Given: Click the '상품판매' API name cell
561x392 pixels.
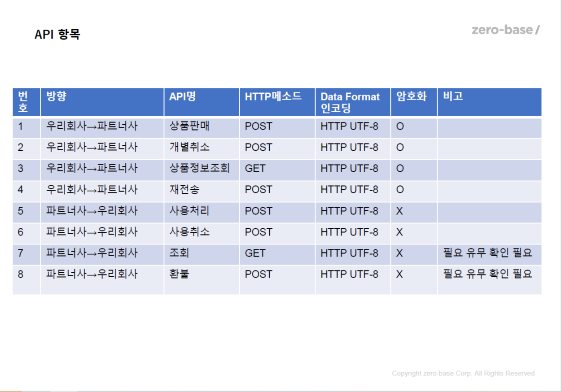Looking at the screenshot, I should point(202,127).
